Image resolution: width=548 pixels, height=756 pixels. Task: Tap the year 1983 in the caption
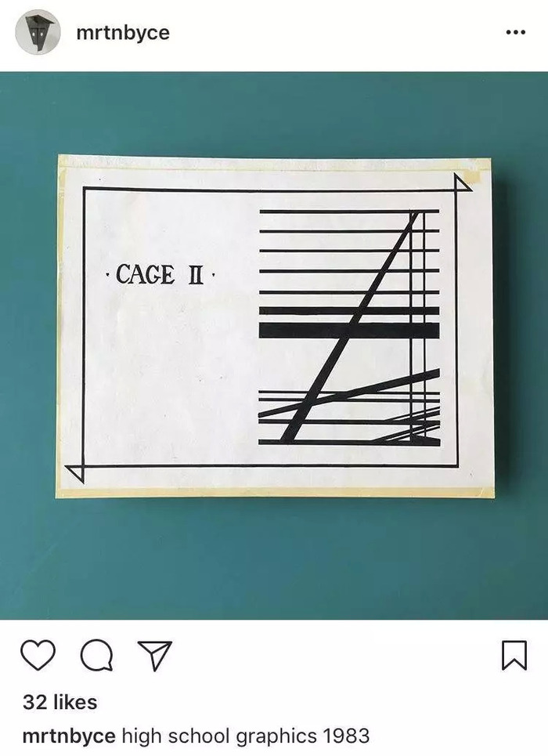[x=346, y=736]
